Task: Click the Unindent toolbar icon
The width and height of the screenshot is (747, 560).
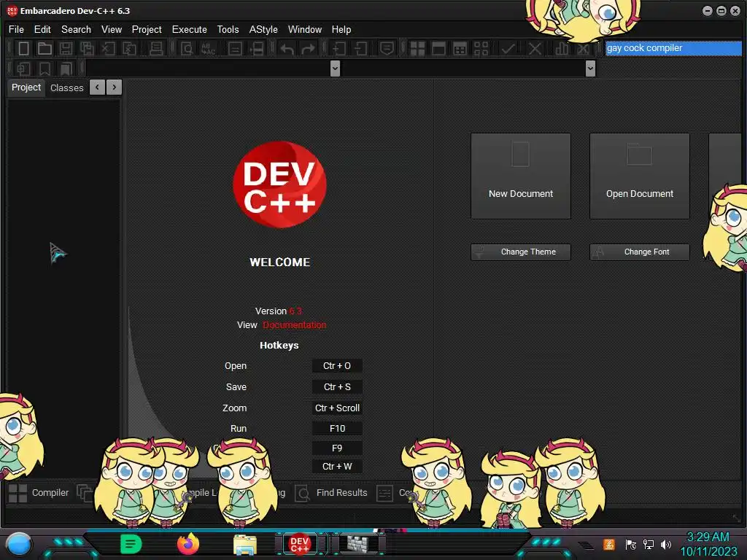Action: [360, 48]
